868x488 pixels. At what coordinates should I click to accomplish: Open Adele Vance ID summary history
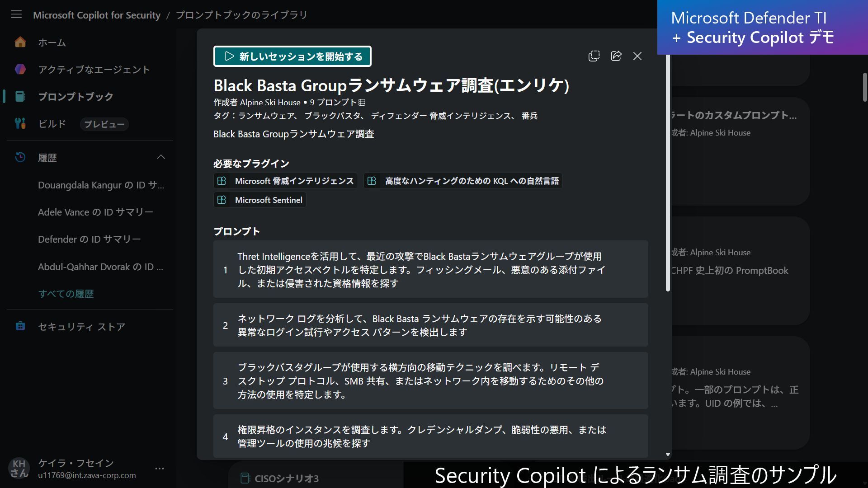coord(95,212)
